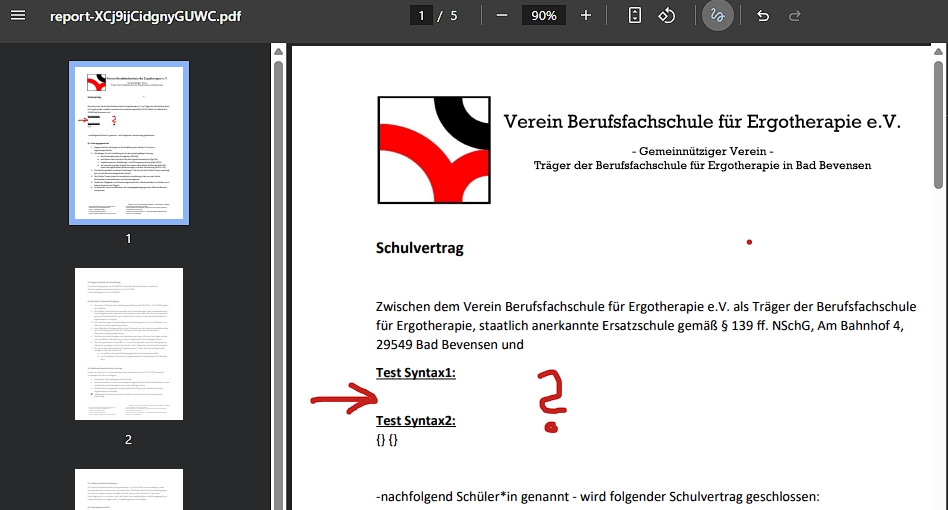Select the page 1 thumbnail

coord(128,143)
